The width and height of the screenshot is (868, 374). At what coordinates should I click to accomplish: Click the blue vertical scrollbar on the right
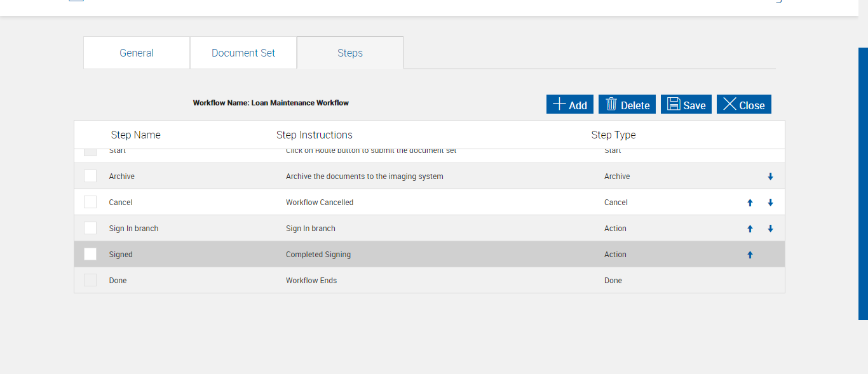click(x=863, y=183)
